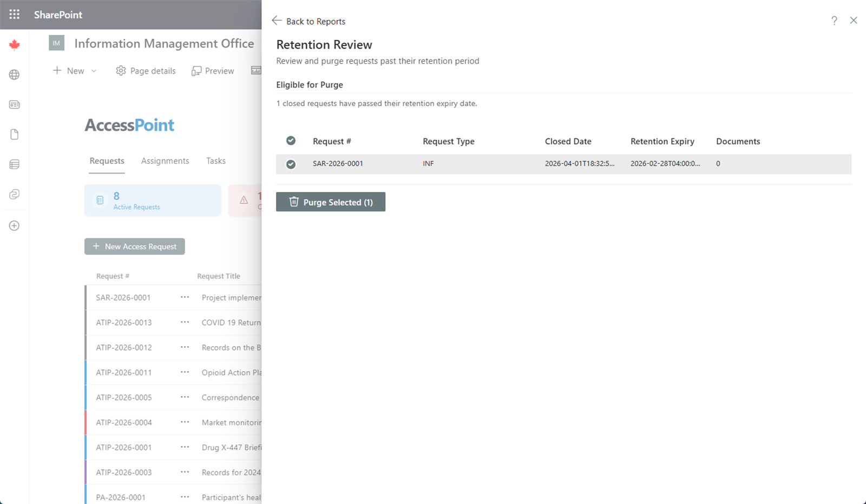Expand the New dropdown chevron

coord(94,70)
